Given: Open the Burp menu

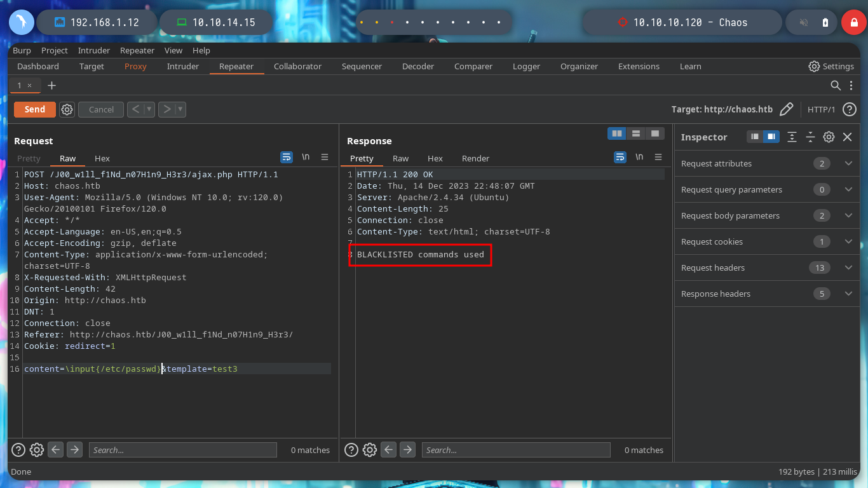Looking at the screenshot, I should tap(22, 50).
